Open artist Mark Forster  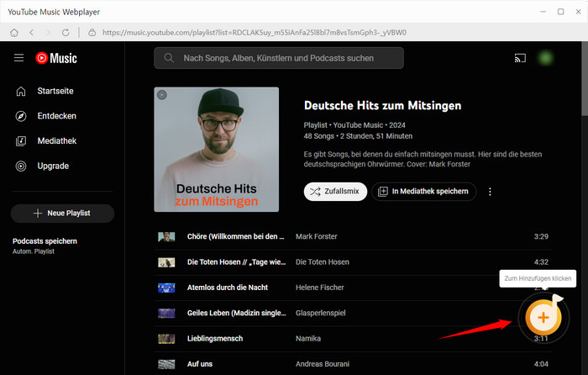pyautogui.click(x=316, y=236)
